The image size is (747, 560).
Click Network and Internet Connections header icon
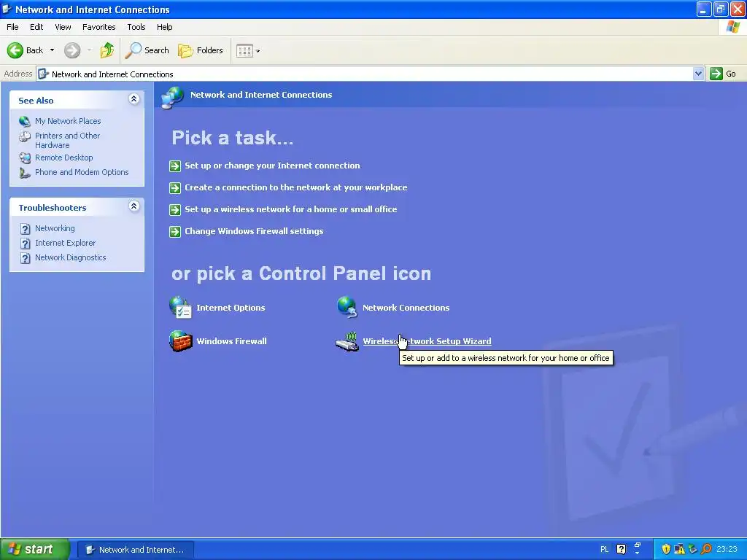click(x=172, y=97)
